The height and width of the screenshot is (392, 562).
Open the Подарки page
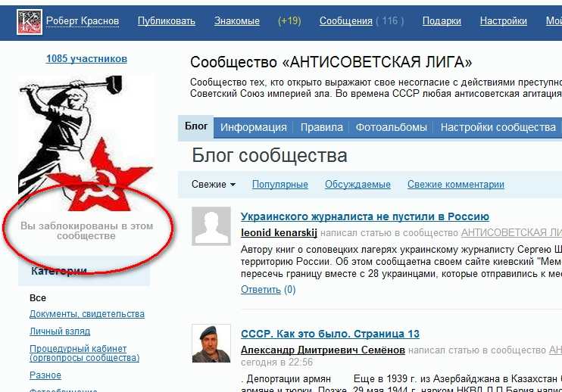coord(442,21)
